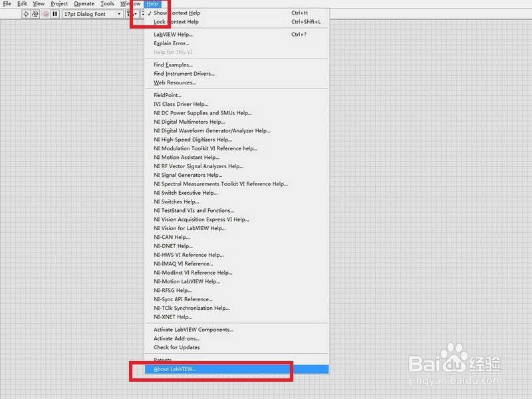This screenshot has height=399, width=532.
Task: Click the Abort Execution stop icon
Action: pyautogui.click(x=45, y=14)
